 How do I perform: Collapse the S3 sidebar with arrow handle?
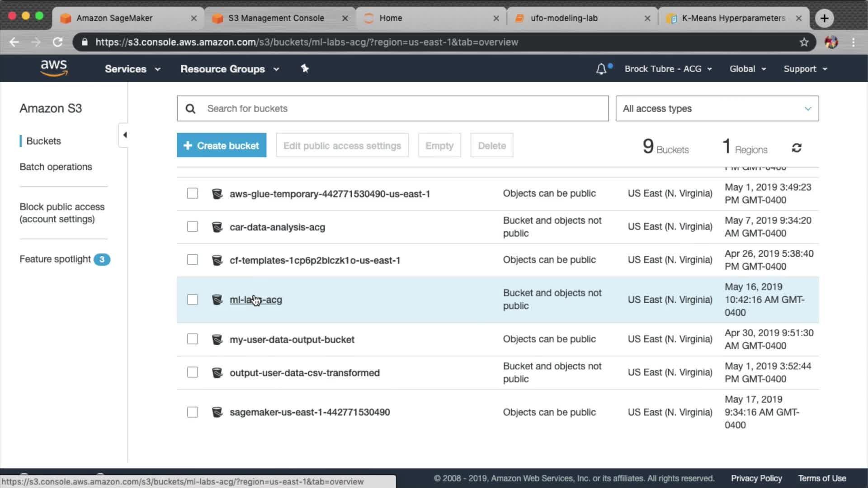pyautogui.click(x=124, y=135)
